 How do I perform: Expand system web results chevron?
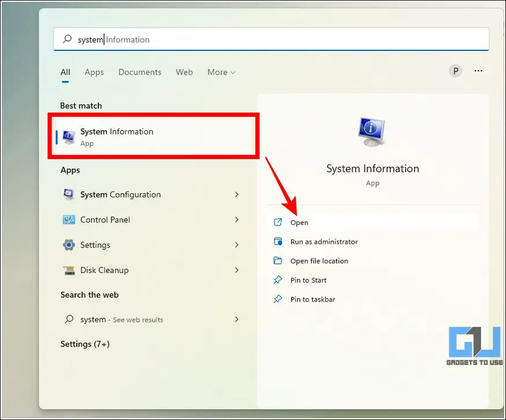point(237,319)
